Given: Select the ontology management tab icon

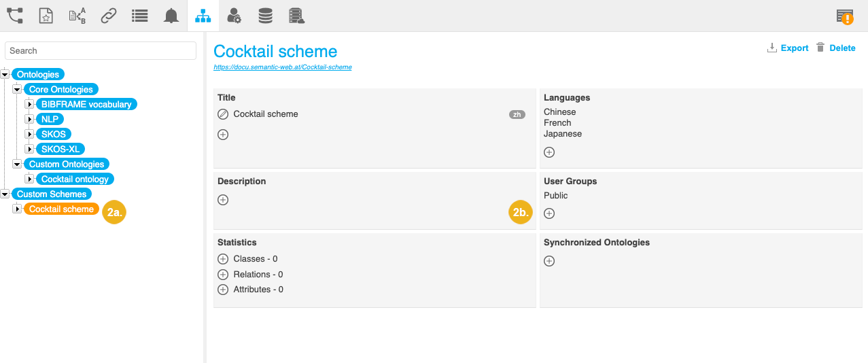Looking at the screenshot, I should (203, 16).
